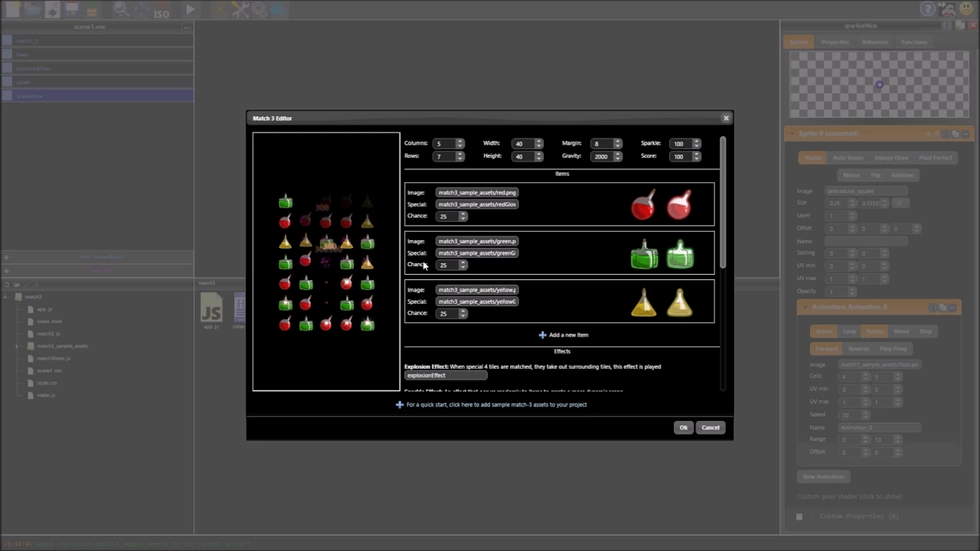Click the yellow Image path field
The height and width of the screenshot is (551, 980).
tap(477, 290)
